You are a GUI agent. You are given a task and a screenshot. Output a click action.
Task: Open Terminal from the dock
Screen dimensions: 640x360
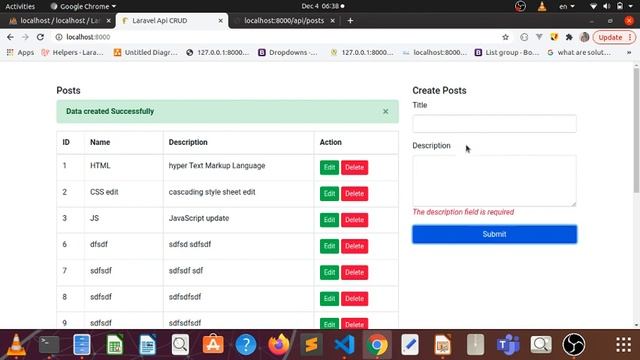point(49,345)
